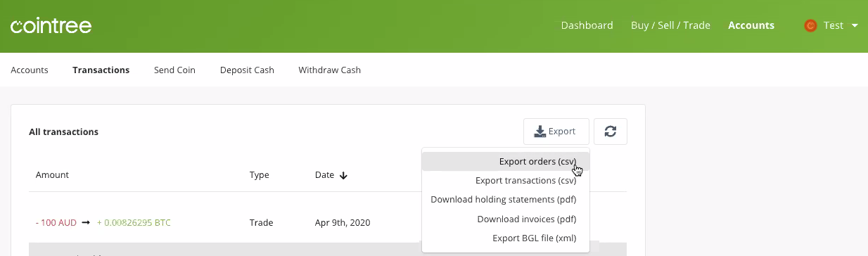Open the Export dropdown button
The width and height of the screenshot is (868, 256).
pyautogui.click(x=556, y=132)
